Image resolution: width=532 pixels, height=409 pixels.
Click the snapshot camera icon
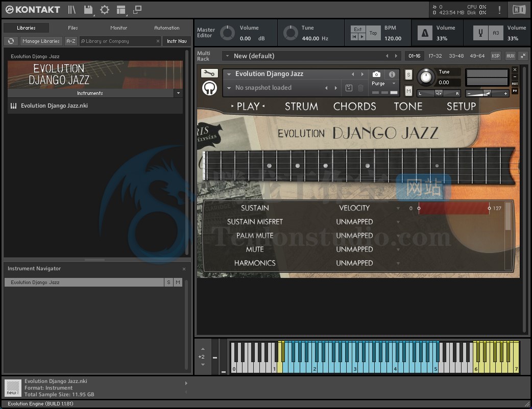click(x=376, y=74)
